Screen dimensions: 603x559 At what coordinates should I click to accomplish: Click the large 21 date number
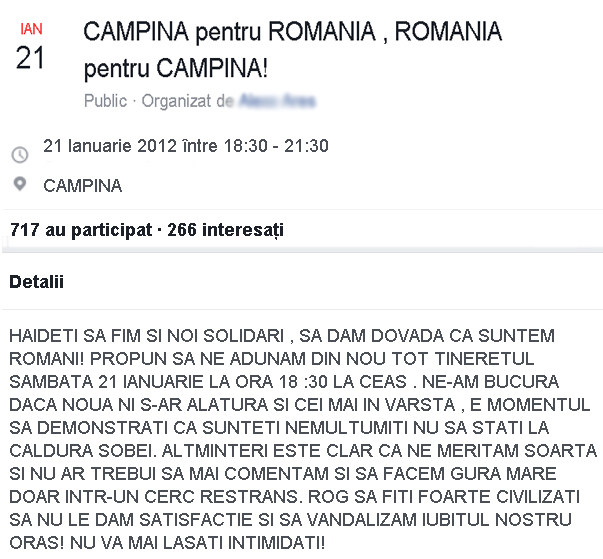click(x=31, y=58)
